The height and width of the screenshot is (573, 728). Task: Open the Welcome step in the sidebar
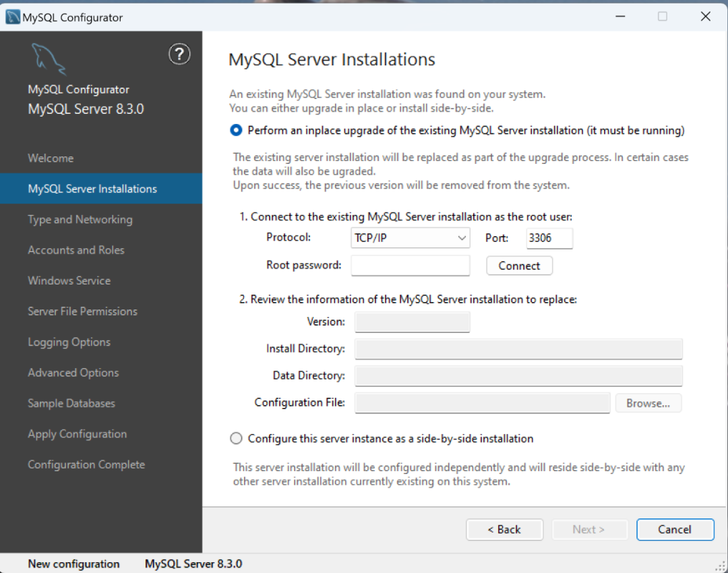click(51, 158)
